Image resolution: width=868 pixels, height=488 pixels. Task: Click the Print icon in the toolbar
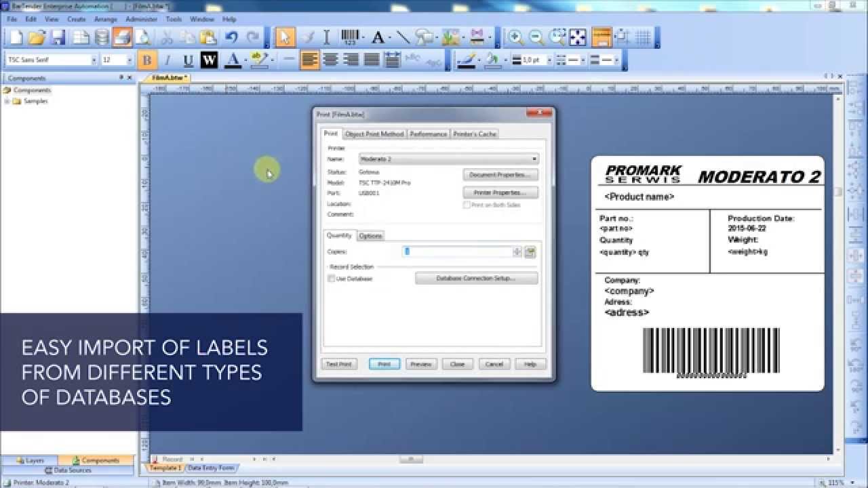pyautogui.click(x=123, y=37)
